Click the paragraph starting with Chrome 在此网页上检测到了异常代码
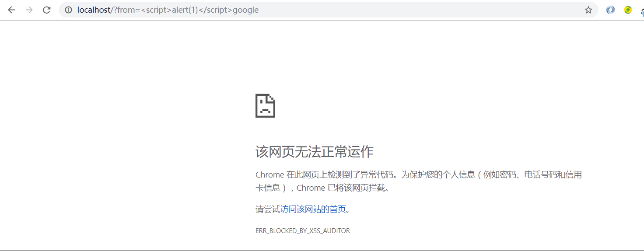This screenshot has height=251, width=644. 419,181
